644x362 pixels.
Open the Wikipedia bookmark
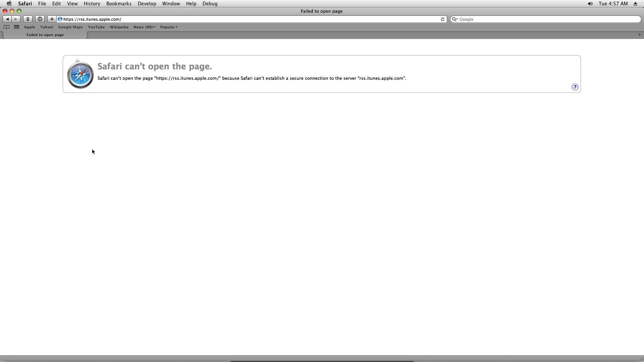click(119, 27)
